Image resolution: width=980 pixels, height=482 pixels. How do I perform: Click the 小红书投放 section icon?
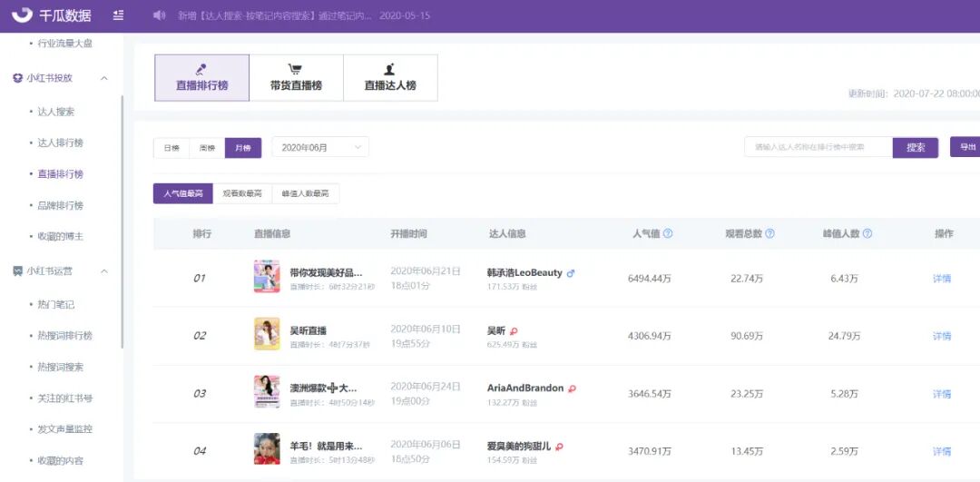(17, 78)
